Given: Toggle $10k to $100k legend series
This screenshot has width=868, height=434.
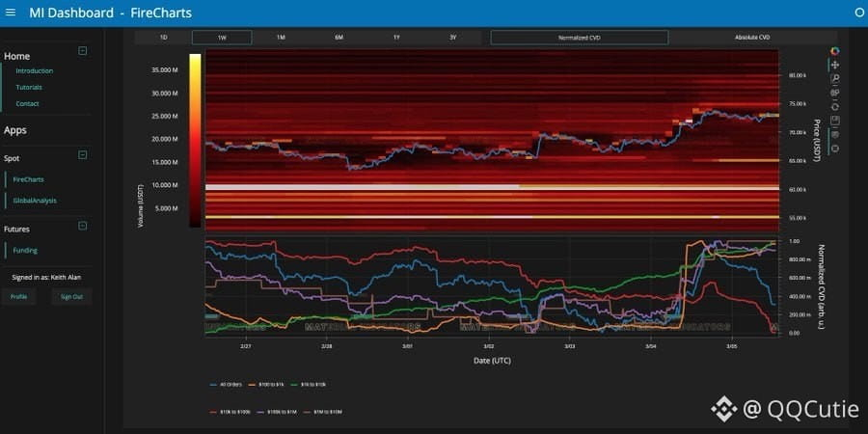Looking at the screenshot, I should click(230, 412).
